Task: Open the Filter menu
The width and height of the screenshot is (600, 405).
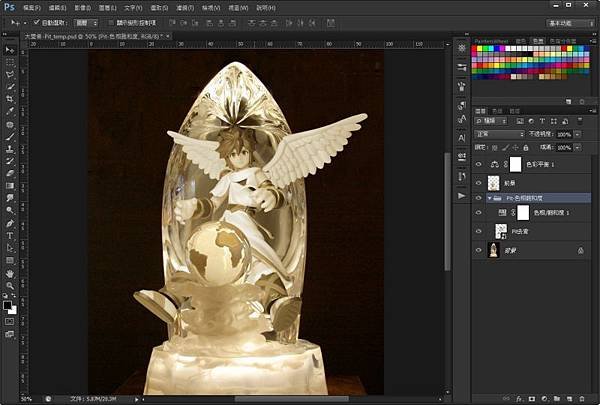Action: (x=185, y=8)
